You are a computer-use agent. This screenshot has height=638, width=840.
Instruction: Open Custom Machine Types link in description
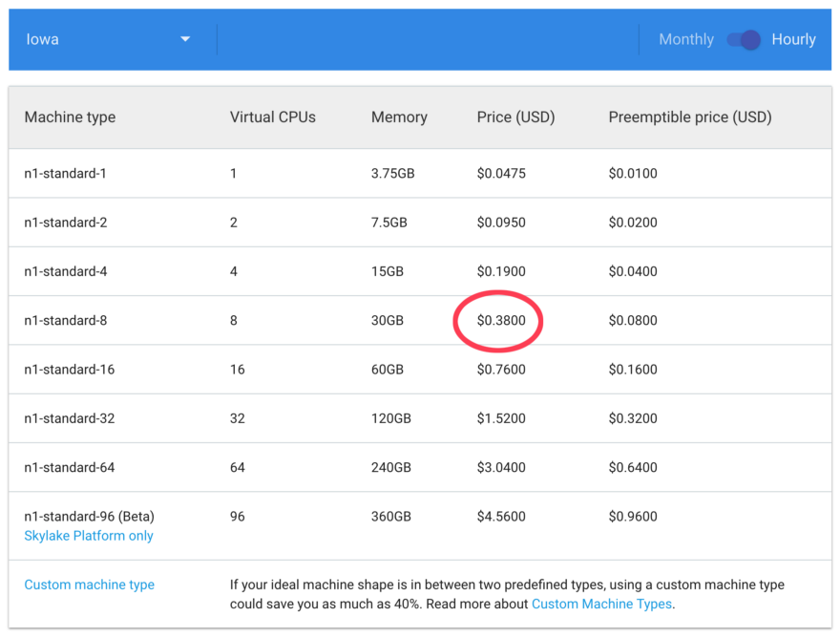601,604
